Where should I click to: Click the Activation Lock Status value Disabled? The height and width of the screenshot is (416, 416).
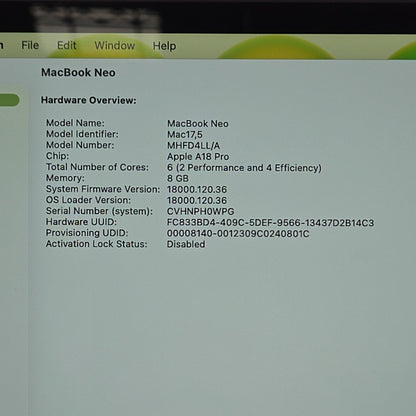coord(186,244)
